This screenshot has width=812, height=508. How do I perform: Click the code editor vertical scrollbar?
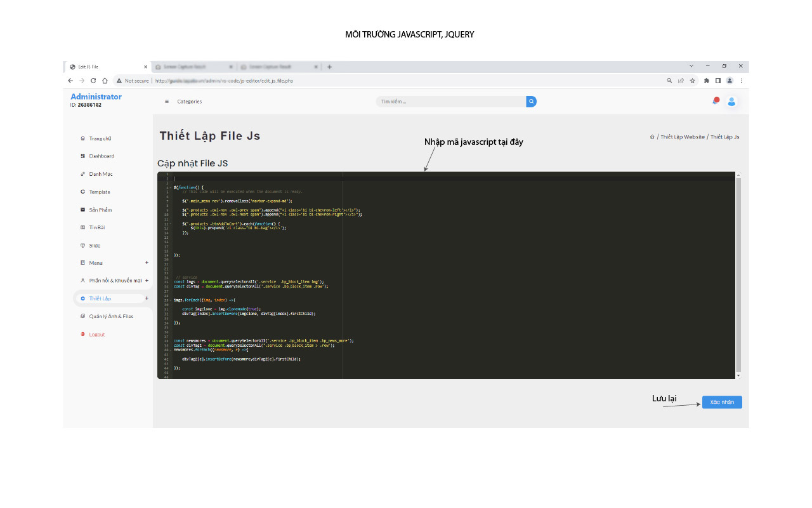738,273
